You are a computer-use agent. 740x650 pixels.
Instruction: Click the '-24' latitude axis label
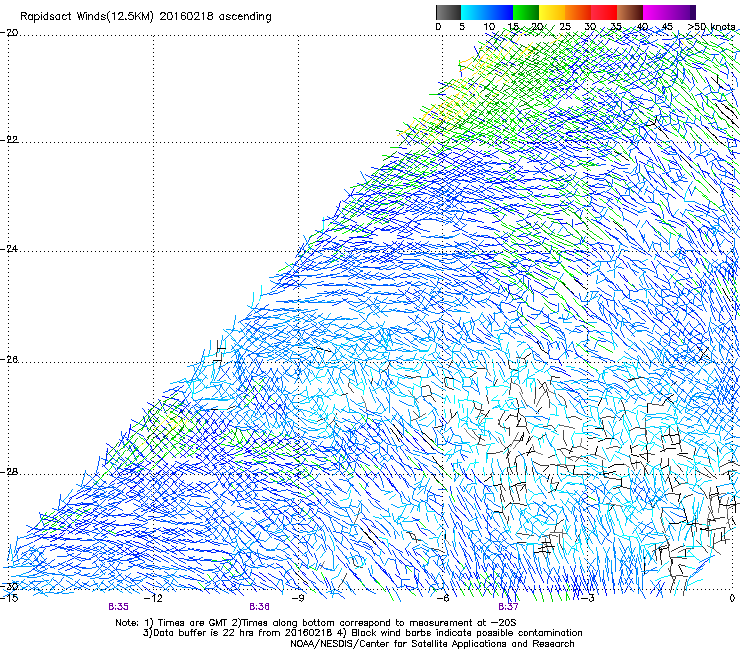pyautogui.click(x=9, y=249)
